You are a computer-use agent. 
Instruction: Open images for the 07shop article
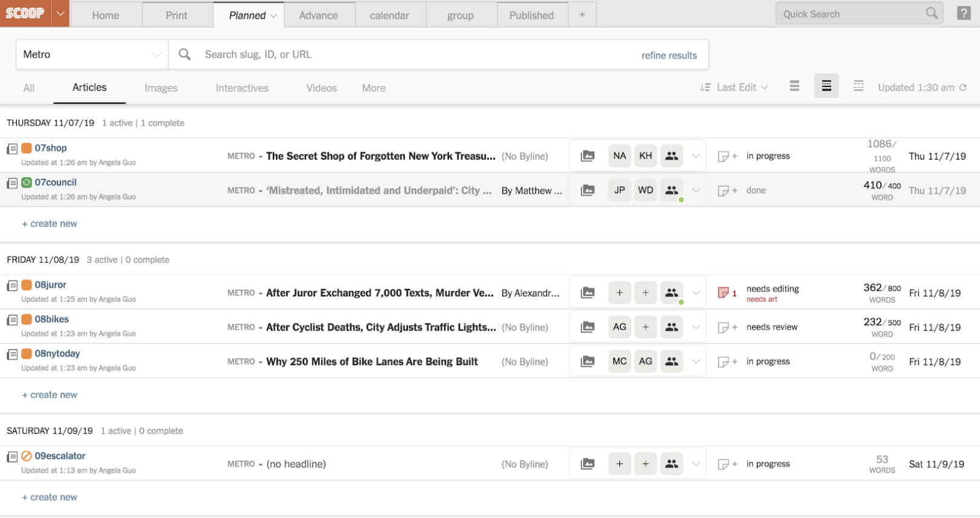pyautogui.click(x=587, y=156)
